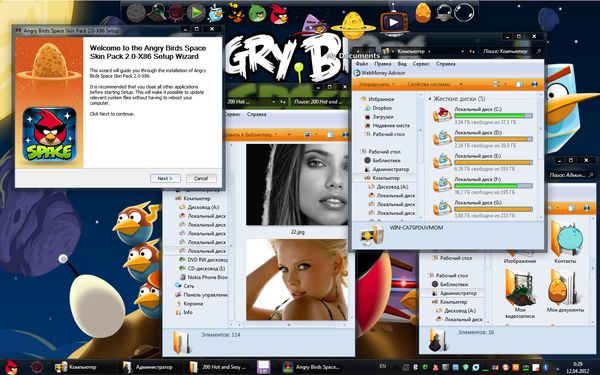Image resolution: width=600 pixels, height=375 pixels.
Task: Click the Поиск: Компьютер search field
Action: tap(512, 51)
